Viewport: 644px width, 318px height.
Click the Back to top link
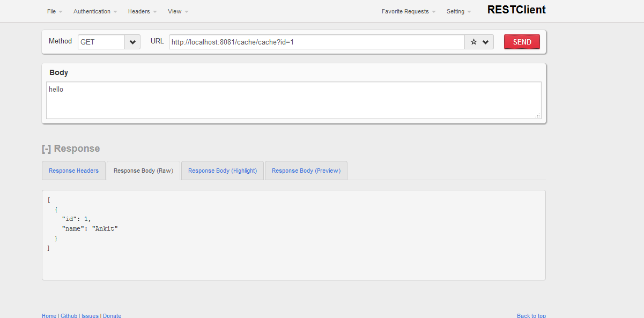[531, 316]
